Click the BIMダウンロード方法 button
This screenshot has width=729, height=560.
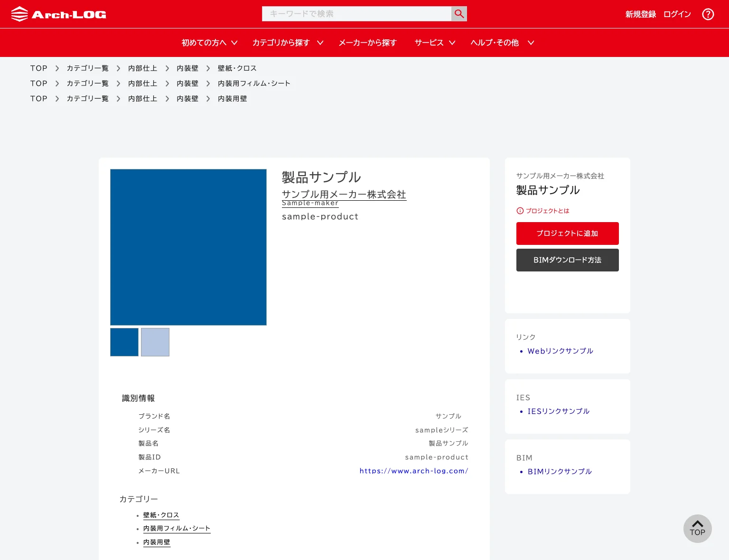[568, 260]
